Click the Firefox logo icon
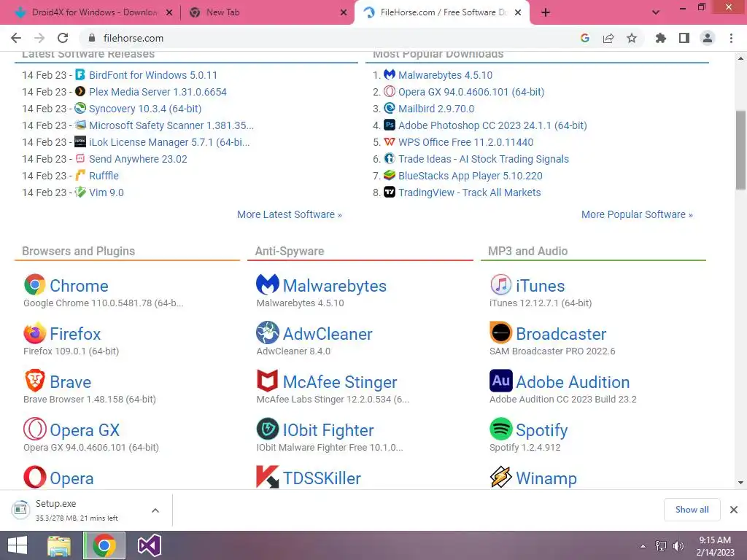The width and height of the screenshot is (747, 560). point(35,332)
